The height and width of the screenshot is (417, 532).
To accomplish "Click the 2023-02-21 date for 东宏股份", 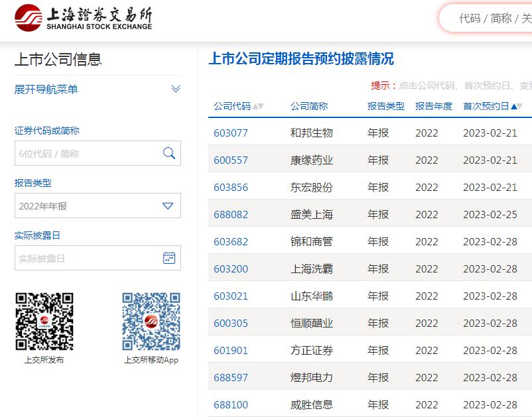I will pos(490,188).
